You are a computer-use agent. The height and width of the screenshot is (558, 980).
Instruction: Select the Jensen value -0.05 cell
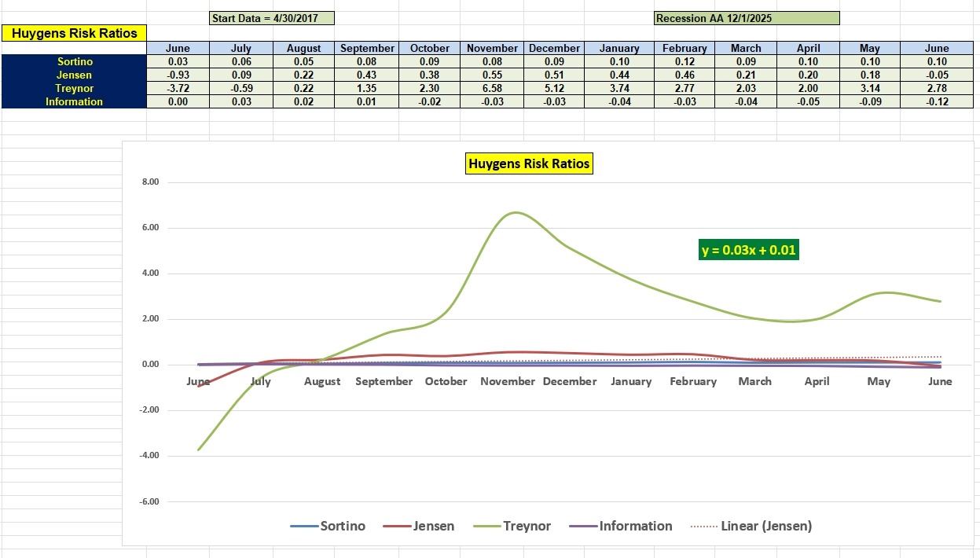(x=938, y=75)
